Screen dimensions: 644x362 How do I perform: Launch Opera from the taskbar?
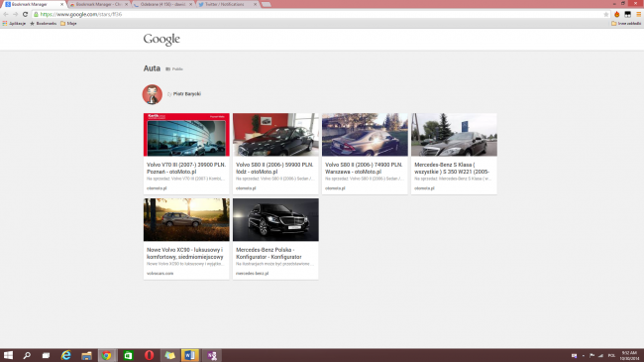[x=149, y=355]
